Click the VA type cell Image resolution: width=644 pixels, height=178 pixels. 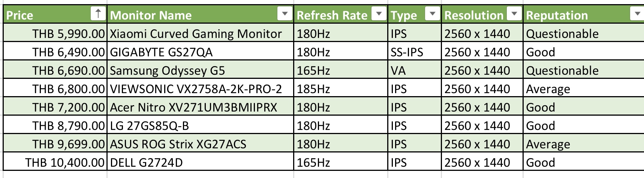(x=415, y=70)
